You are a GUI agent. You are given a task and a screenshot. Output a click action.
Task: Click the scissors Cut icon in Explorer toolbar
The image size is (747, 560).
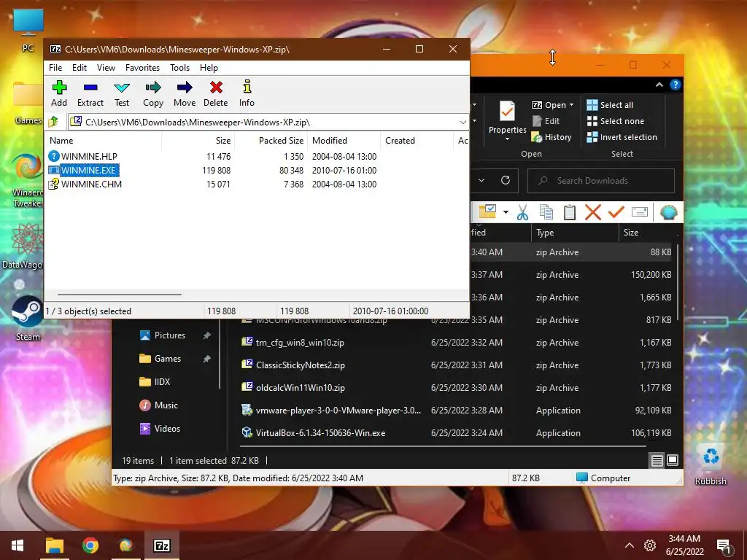(x=522, y=212)
